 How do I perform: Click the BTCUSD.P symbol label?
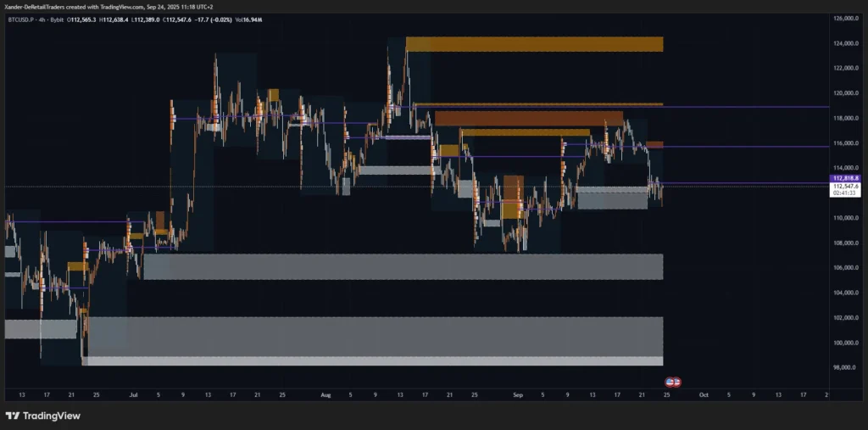(x=21, y=20)
